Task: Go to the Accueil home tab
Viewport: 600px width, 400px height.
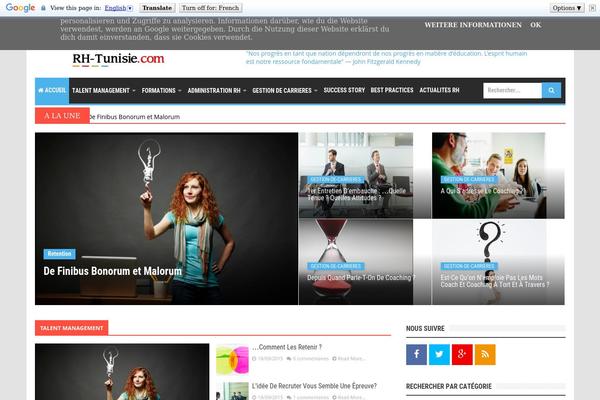Action: point(52,90)
